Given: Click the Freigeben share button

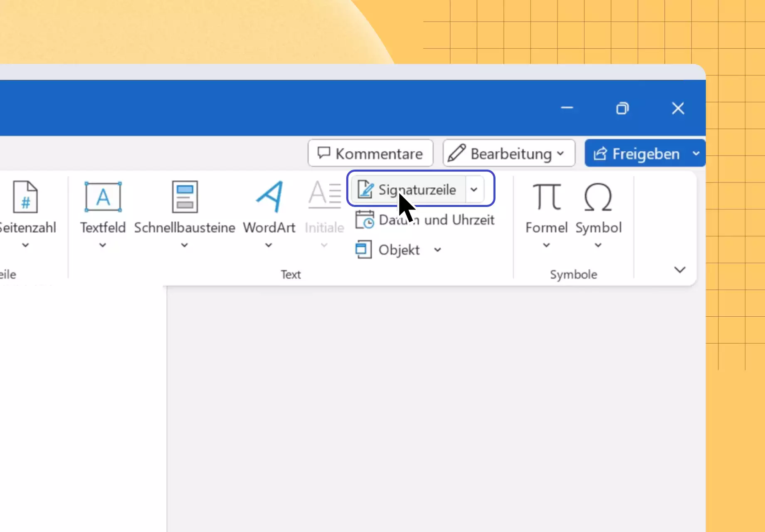Looking at the screenshot, I should pyautogui.click(x=637, y=153).
